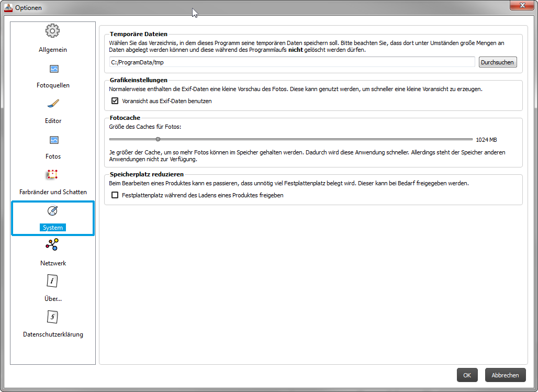The height and width of the screenshot is (392, 538).
Task: Open the Editor brush icon
Action: point(53,103)
